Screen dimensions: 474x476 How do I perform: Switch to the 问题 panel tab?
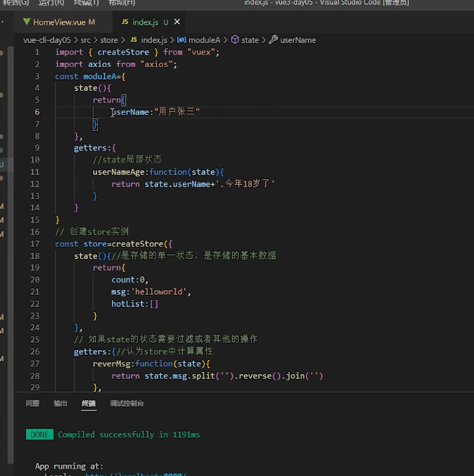(x=32, y=403)
